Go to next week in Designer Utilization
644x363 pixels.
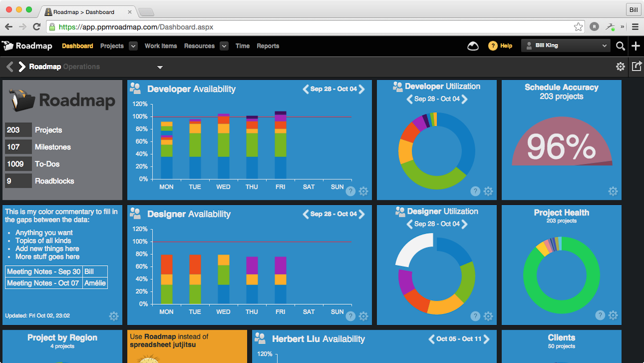tap(464, 224)
